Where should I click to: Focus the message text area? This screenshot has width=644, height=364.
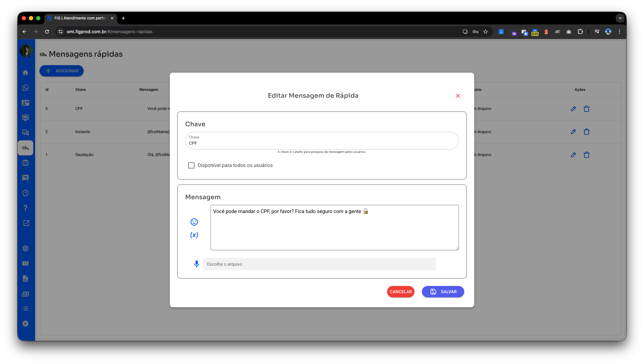click(335, 228)
